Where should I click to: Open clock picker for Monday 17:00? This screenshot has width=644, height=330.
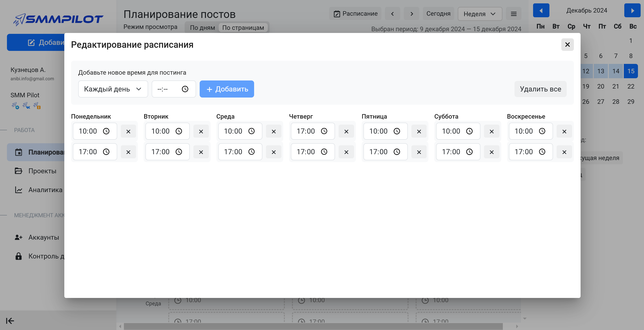point(106,152)
